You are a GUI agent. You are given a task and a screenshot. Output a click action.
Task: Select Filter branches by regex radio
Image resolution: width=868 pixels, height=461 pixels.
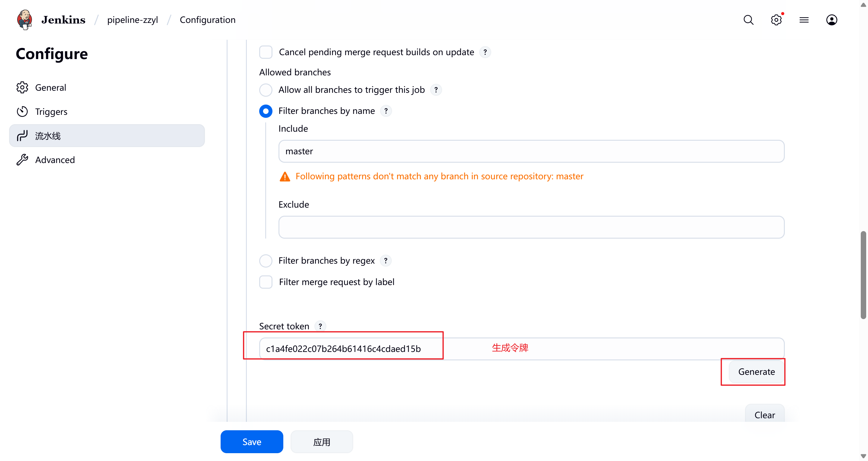point(266,261)
